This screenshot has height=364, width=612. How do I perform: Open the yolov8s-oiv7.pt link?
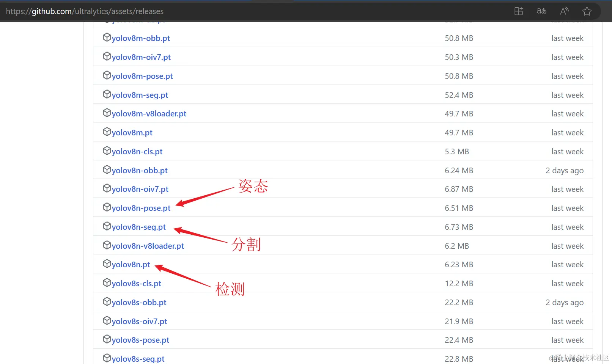[x=140, y=322]
